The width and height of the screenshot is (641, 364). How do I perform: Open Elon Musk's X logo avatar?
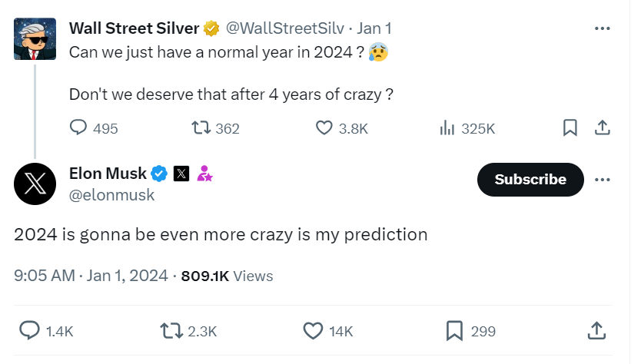(x=35, y=184)
